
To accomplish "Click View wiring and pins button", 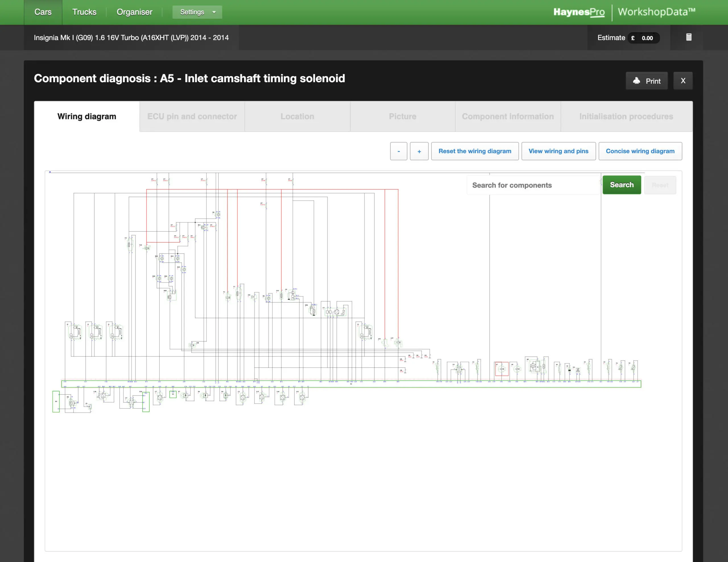I will tap(558, 151).
